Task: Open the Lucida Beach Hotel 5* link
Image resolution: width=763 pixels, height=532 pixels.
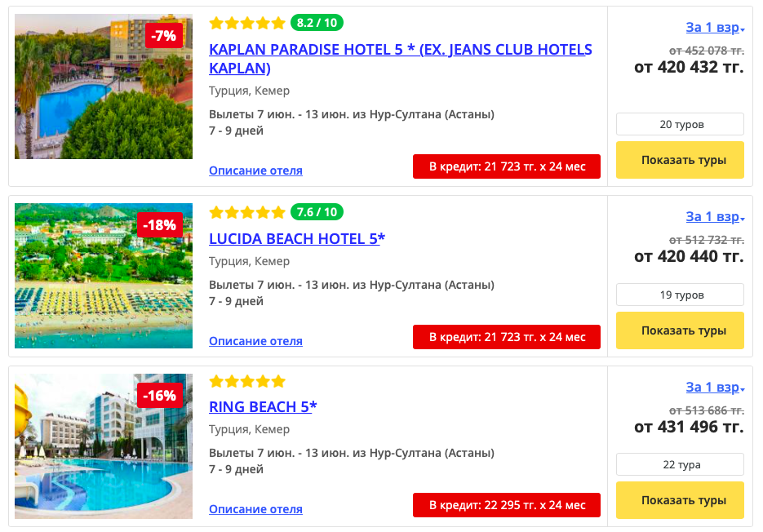Action: pos(296,239)
